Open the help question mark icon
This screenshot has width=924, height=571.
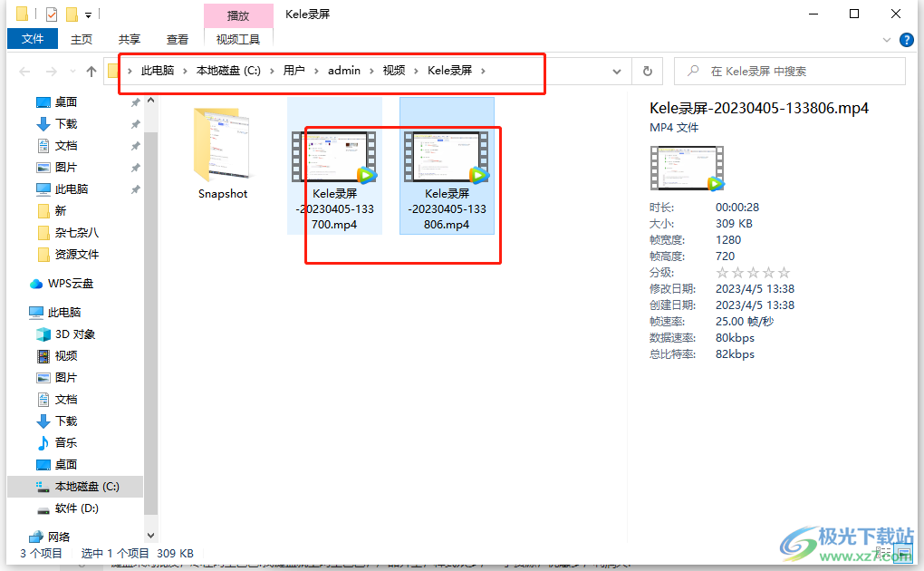[906, 40]
